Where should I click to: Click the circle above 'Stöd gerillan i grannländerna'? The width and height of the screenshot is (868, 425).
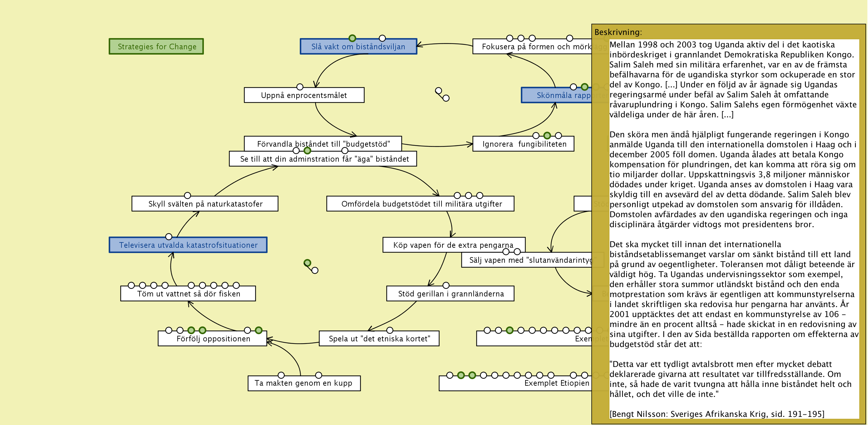tap(446, 285)
